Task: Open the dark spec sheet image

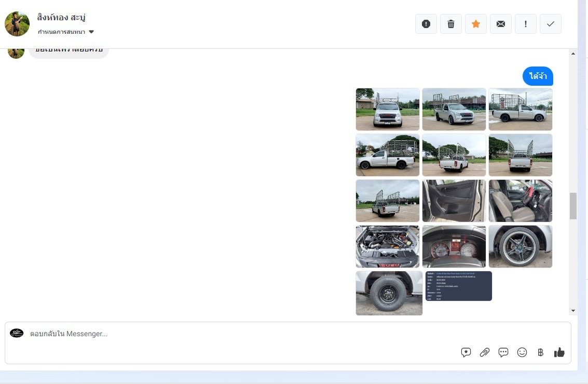Action: (459, 286)
